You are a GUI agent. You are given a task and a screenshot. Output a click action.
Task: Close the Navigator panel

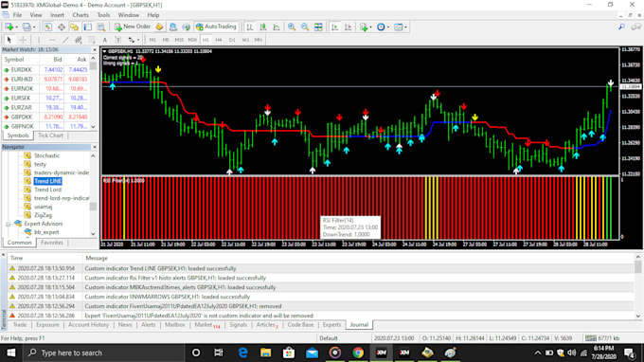(x=95, y=147)
